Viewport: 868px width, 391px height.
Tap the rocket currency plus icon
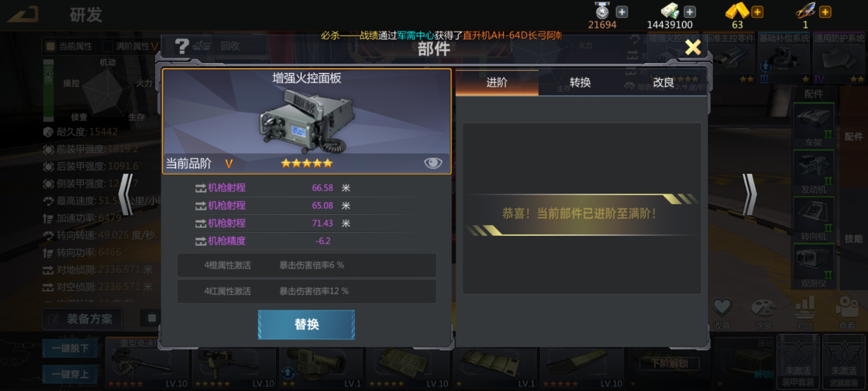825,12
